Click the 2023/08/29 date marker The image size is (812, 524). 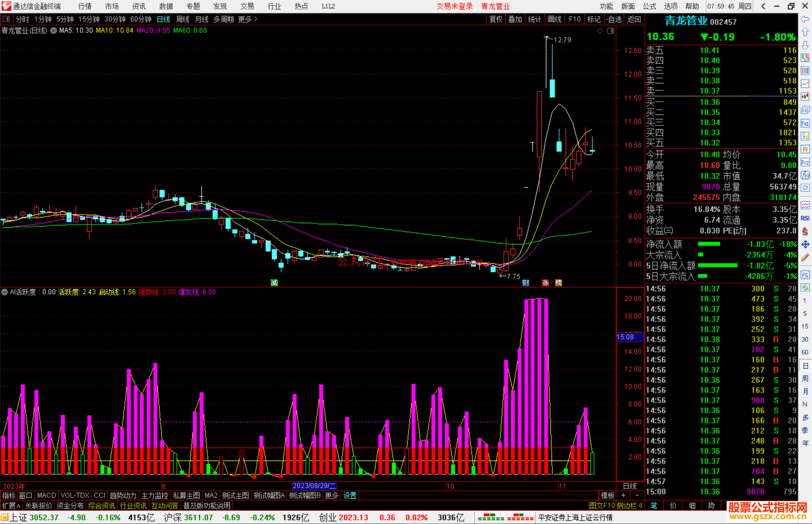(x=314, y=486)
